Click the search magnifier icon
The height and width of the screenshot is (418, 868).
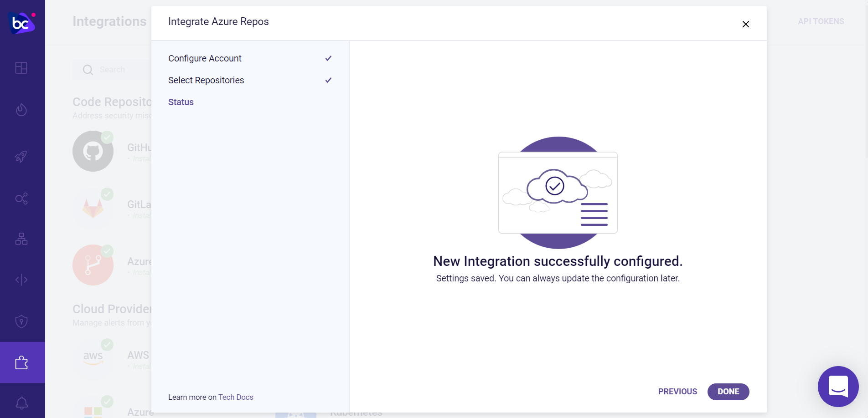[88, 70]
